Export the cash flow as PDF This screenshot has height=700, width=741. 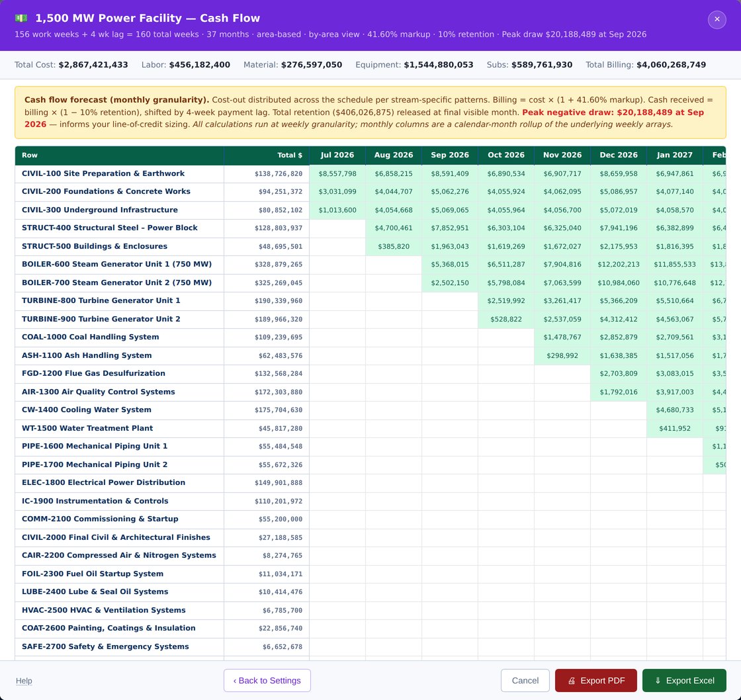[x=595, y=680]
